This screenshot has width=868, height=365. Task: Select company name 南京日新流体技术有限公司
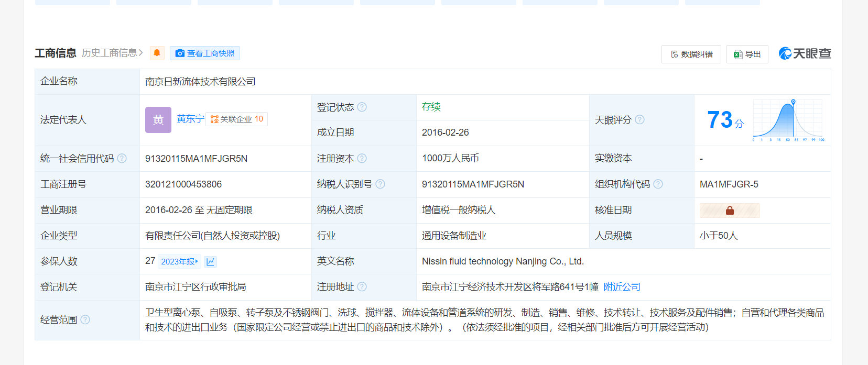(200, 82)
